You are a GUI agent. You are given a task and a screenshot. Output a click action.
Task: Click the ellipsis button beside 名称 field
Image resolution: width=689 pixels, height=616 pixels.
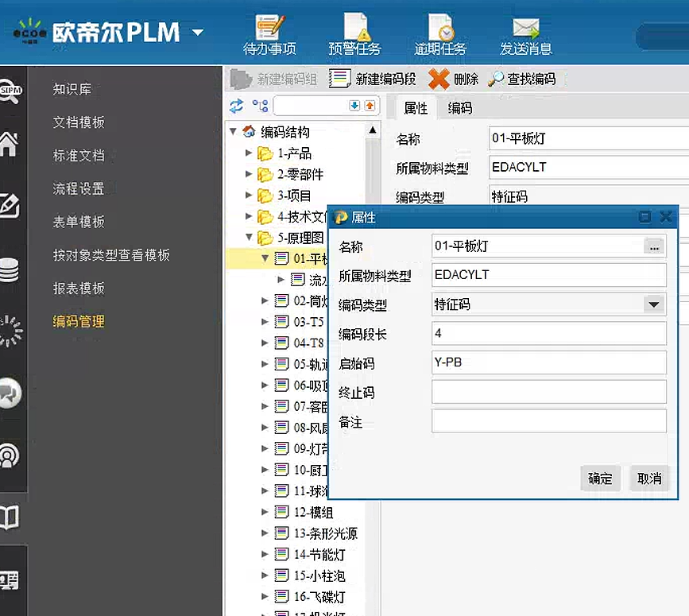tap(654, 247)
